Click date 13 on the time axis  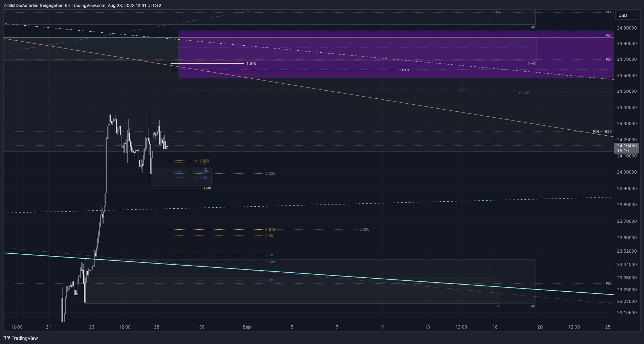tap(427, 327)
